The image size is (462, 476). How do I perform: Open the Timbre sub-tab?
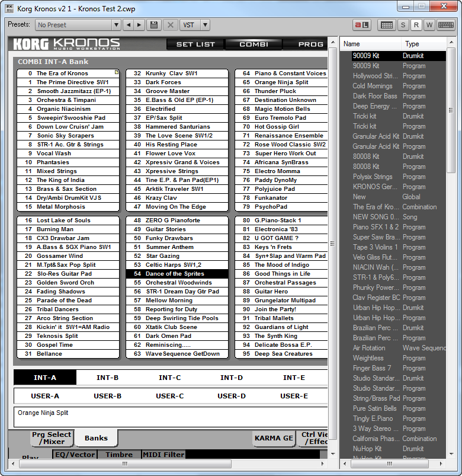[x=119, y=454]
